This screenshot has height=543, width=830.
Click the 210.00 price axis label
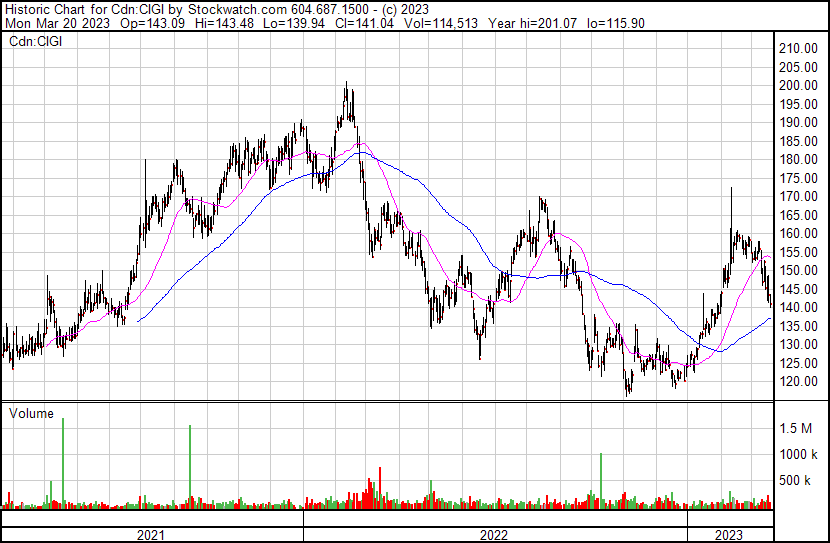pos(800,49)
